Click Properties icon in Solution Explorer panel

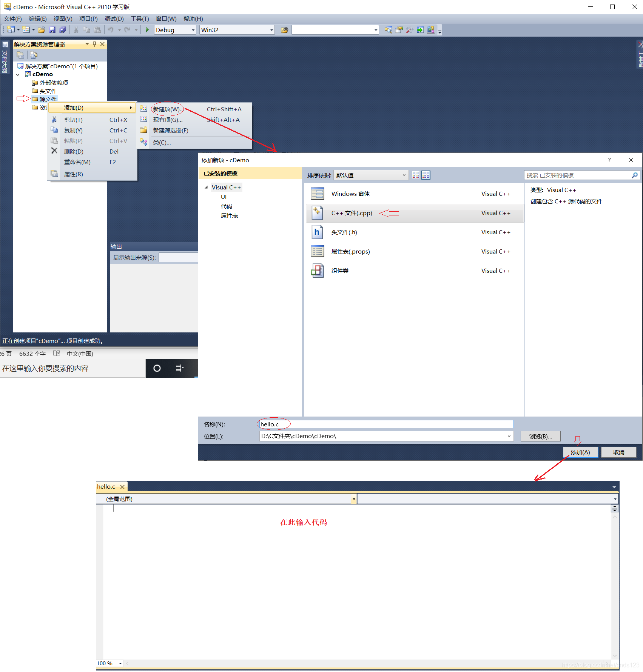pyautogui.click(x=20, y=55)
